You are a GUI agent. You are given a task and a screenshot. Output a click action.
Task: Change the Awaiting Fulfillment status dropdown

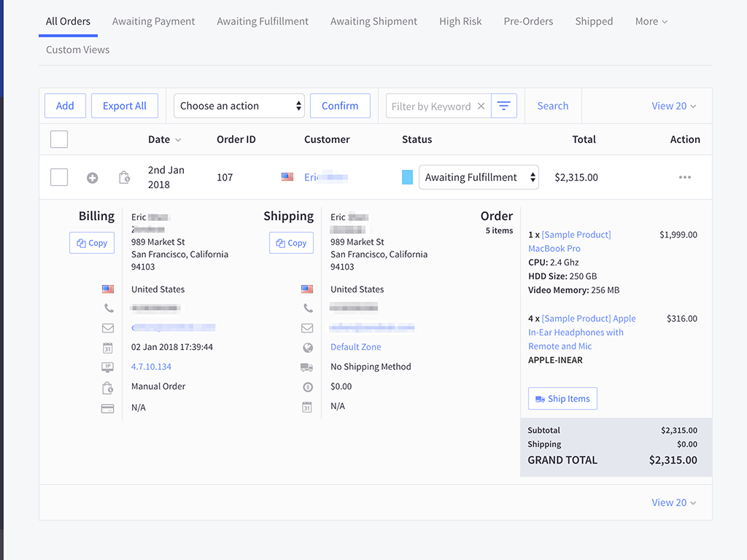(x=479, y=177)
